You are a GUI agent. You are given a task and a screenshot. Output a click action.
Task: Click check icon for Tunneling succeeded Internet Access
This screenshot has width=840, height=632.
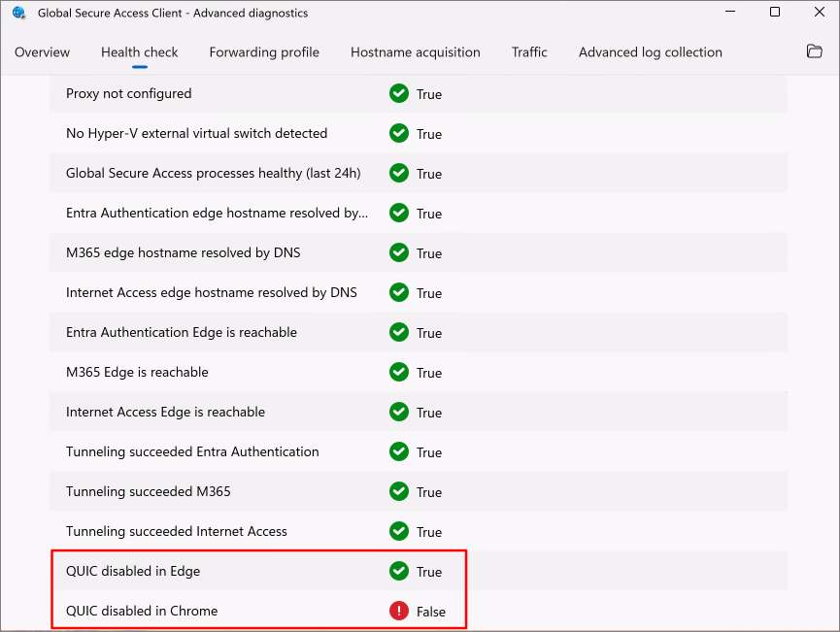[x=398, y=531]
